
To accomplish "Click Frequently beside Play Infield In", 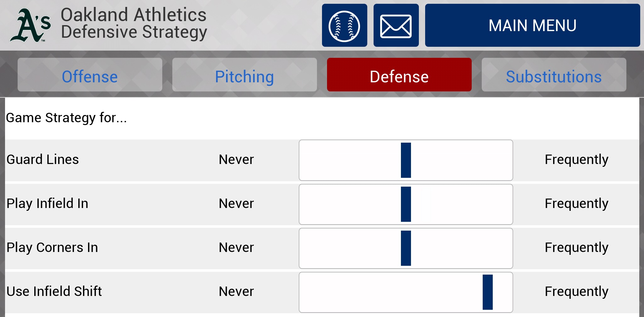I will [576, 204].
